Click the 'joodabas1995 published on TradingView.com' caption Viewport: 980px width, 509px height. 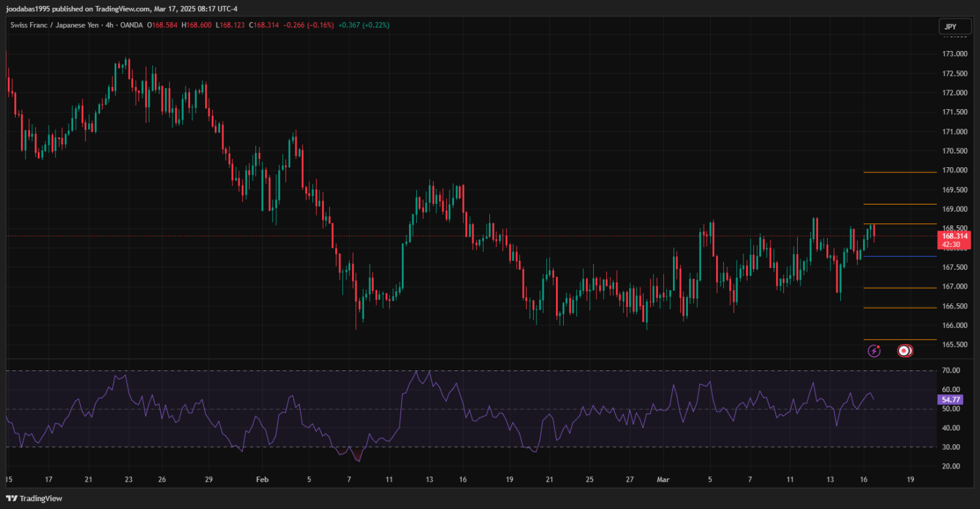click(x=122, y=9)
